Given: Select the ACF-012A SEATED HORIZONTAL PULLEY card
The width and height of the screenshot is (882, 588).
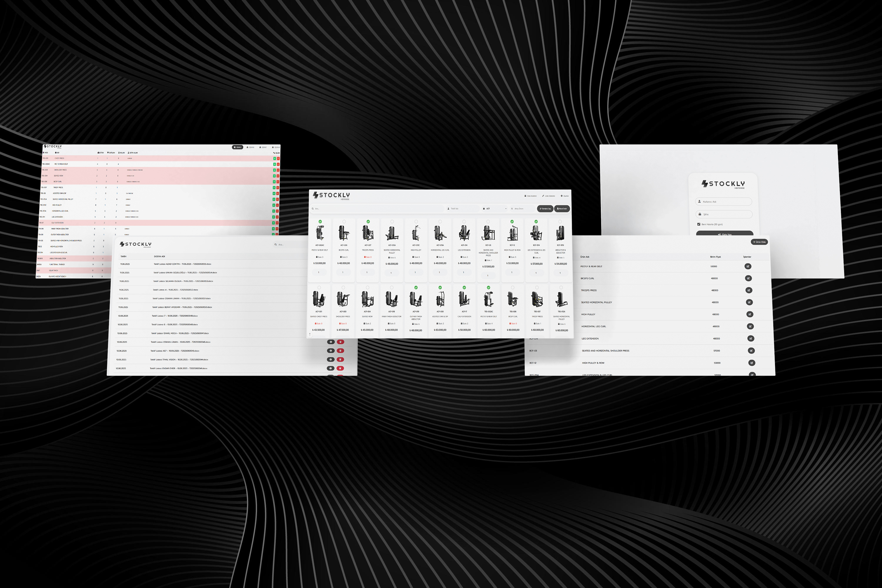Looking at the screenshot, I should [x=392, y=222].
